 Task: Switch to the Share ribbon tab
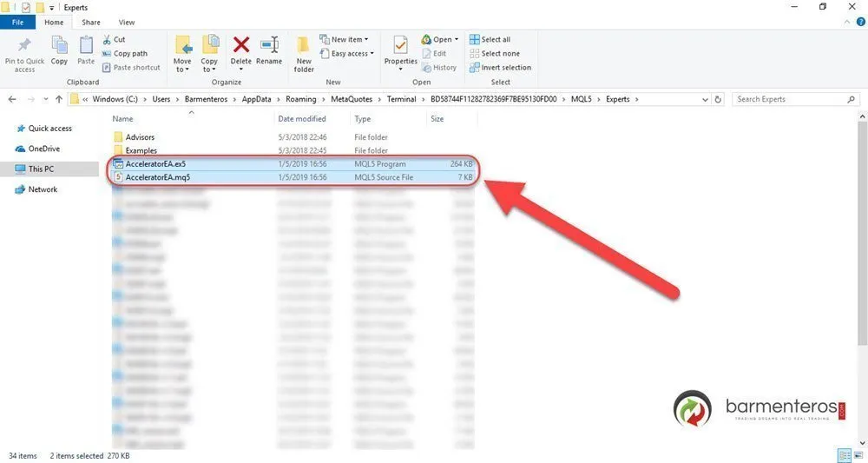91,23
